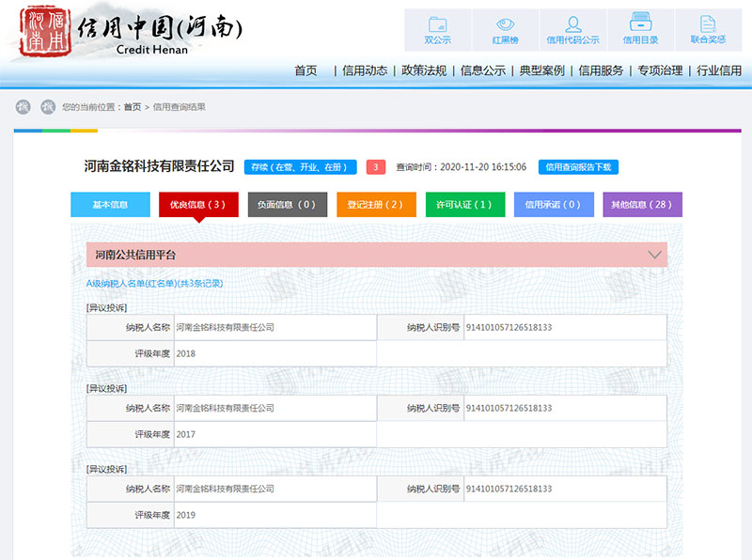This screenshot has height=560, width=752.
Task: Open the 信用目录 icon
Action: point(640,26)
